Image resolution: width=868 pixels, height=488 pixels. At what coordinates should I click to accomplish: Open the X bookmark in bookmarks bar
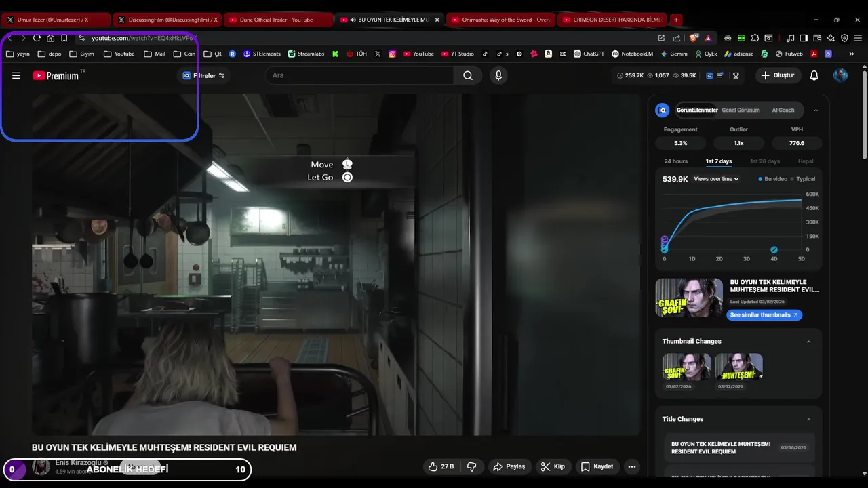(x=378, y=54)
